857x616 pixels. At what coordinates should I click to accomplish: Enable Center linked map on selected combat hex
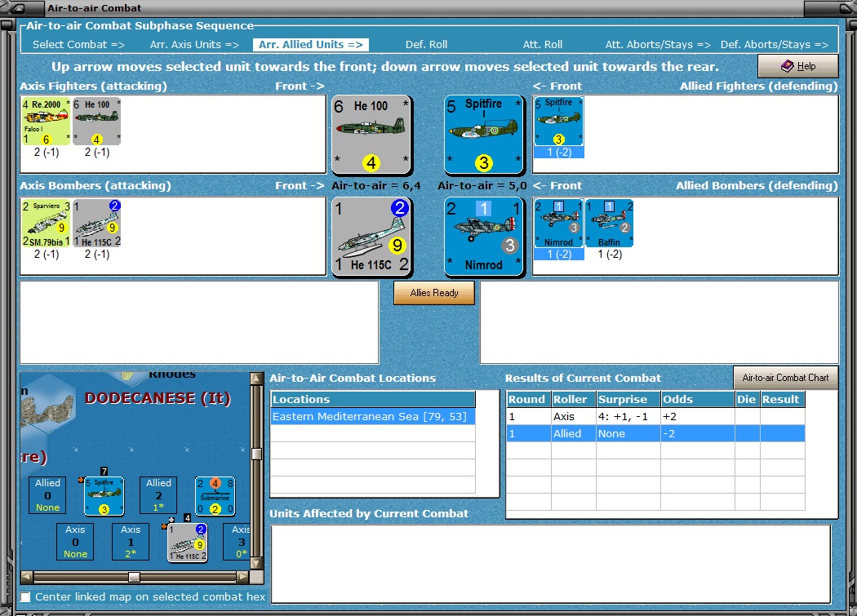pyautogui.click(x=25, y=597)
